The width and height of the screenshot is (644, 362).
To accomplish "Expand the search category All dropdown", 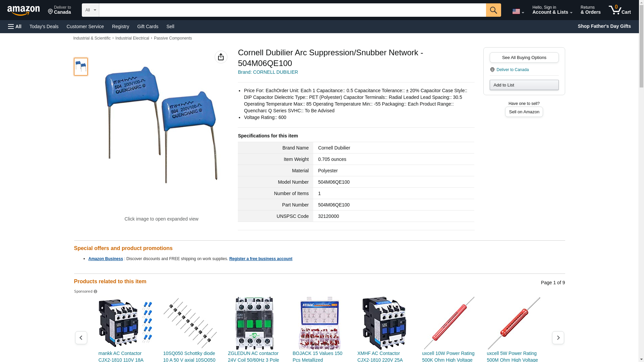I will [x=91, y=10].
